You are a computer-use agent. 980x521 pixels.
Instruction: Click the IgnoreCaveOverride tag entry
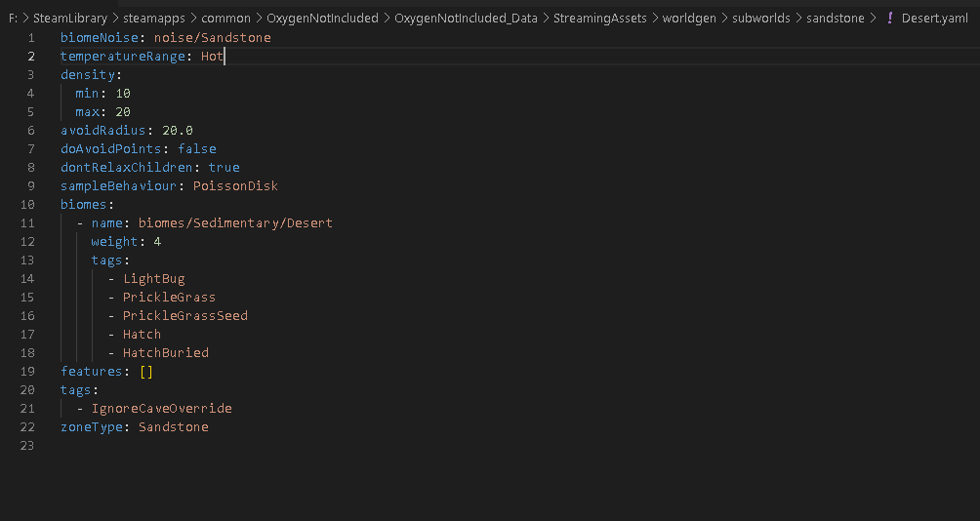click(x=162, y=409)
